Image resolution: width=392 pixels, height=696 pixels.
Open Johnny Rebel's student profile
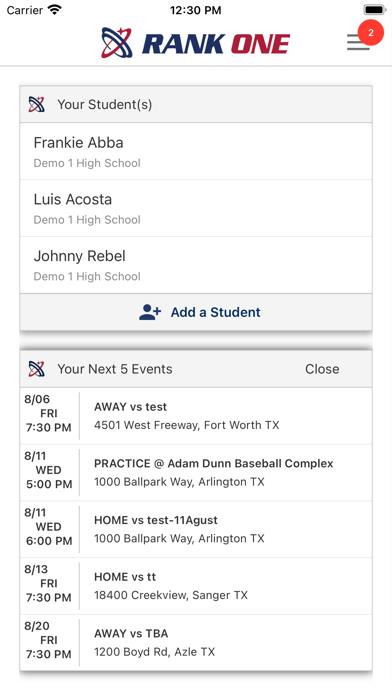tap(196, 265)
